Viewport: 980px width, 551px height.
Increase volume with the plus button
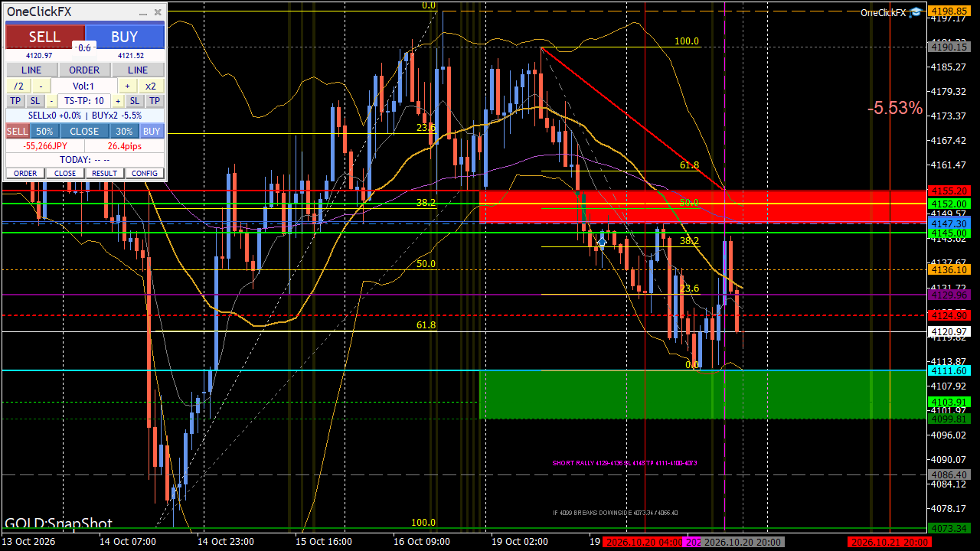127,86
